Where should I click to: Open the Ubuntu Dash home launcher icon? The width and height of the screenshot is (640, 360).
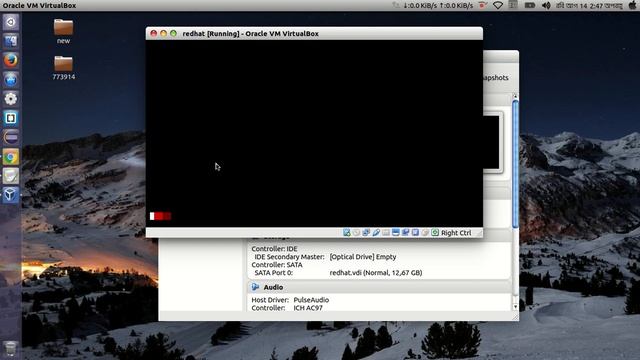(x=11, y=22)
